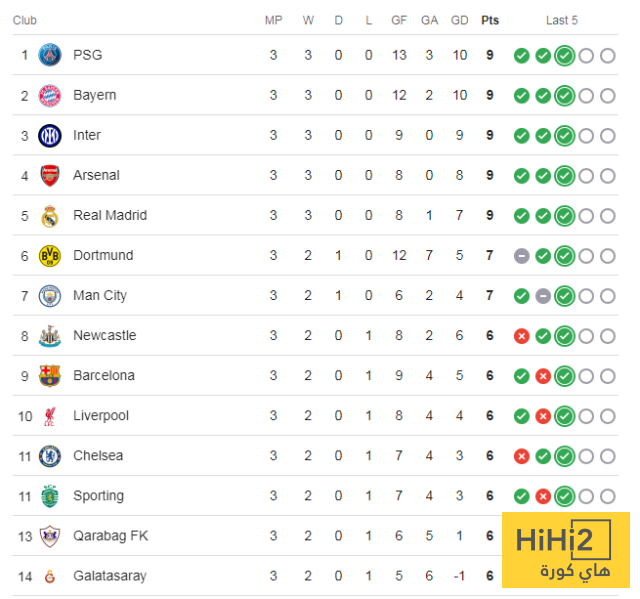This screenshot has width=640, height=599.
Task: Click Dortmund's grey draw result icon
Action: 521,255
